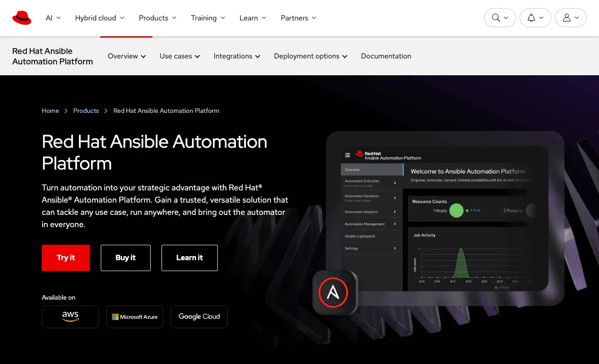The height and width of the screenshot is (364, 599).
Task: Expand Automation Analytics in preview sidebar
Action: (372, 212)
